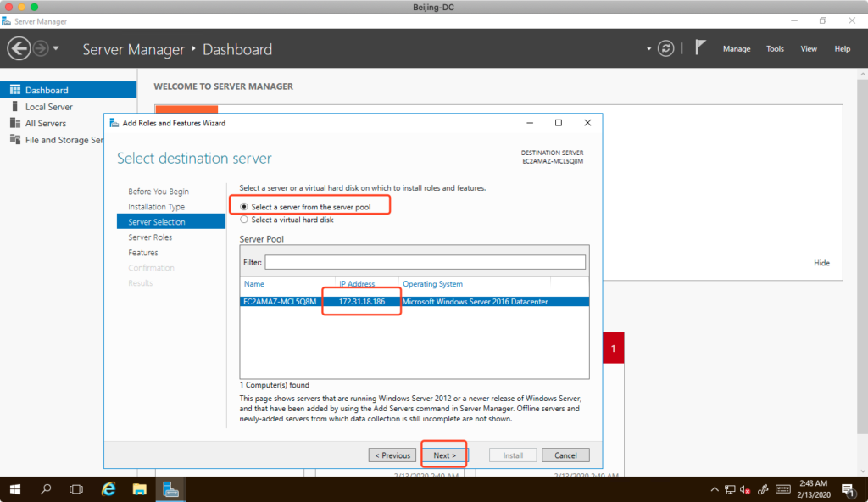This screenshot has height=502, width=868.
Task: Open Task View from the taskbar
Action: point(76,489)
